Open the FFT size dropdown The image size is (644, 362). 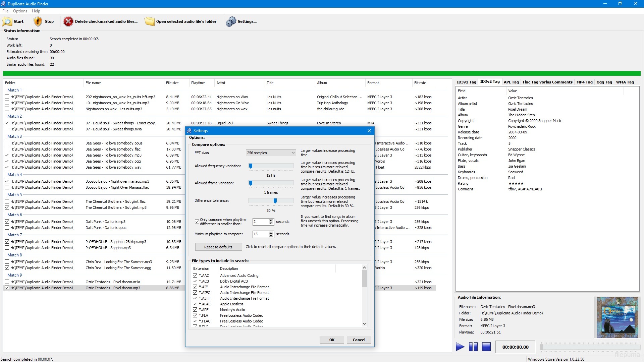click(293, 153)
